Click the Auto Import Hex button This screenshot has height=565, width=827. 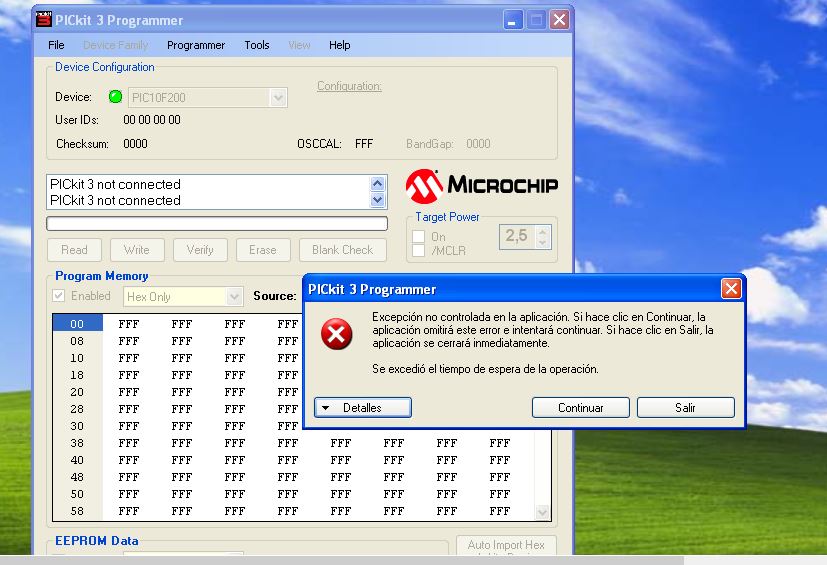pyautogui.click(x=506, y=545)
